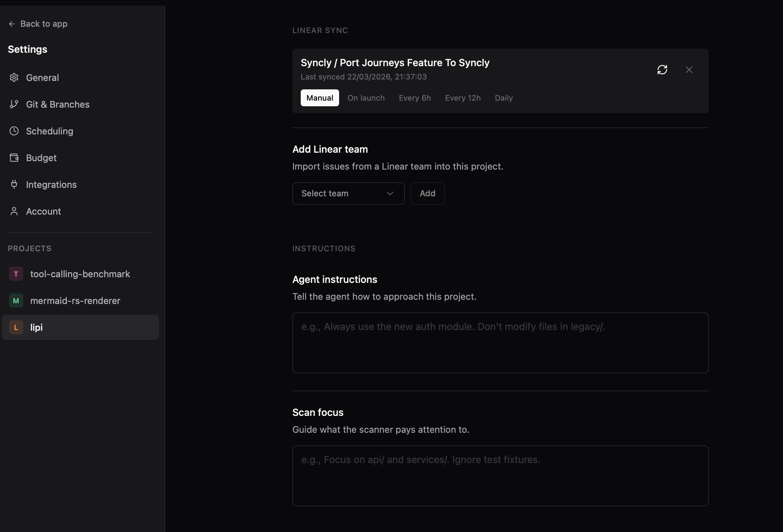Screen dimensions: 783x532
Task: Click the T avatar for tool-calling-benchmark
Action: click(x=16, y=274)
